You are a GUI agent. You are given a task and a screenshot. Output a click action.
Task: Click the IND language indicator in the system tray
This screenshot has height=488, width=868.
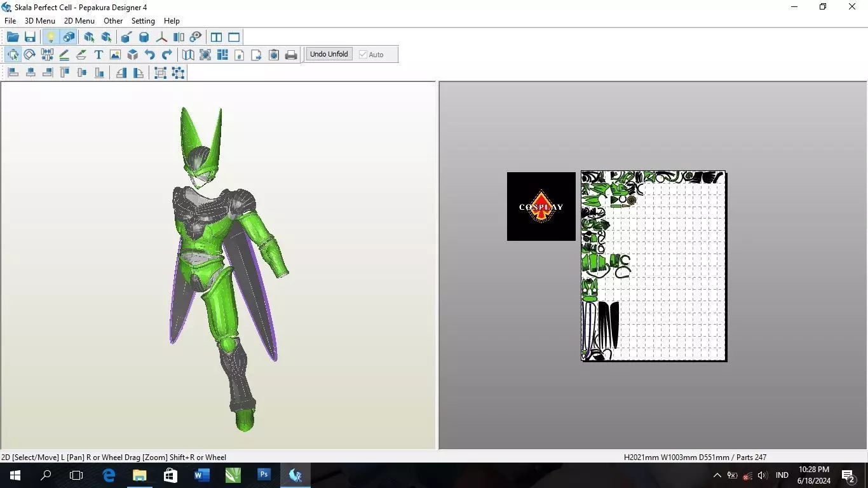point(782,475)
